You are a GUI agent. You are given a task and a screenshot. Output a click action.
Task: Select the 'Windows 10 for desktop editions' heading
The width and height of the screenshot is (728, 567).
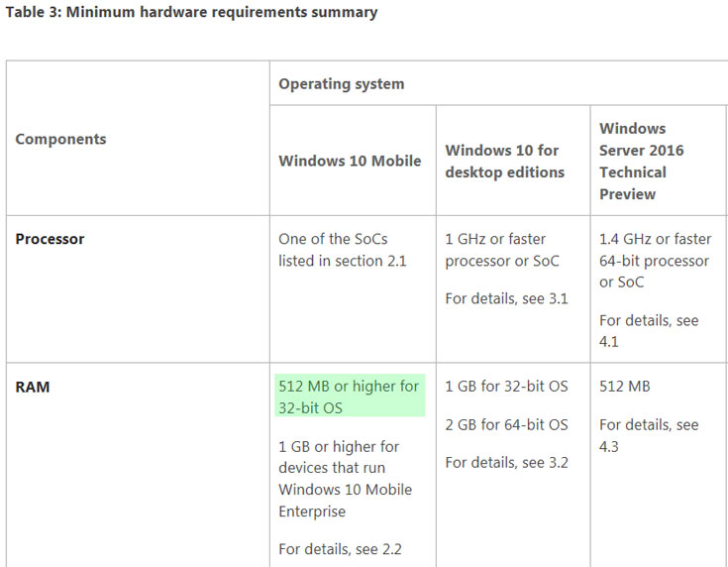coord(504,162)
